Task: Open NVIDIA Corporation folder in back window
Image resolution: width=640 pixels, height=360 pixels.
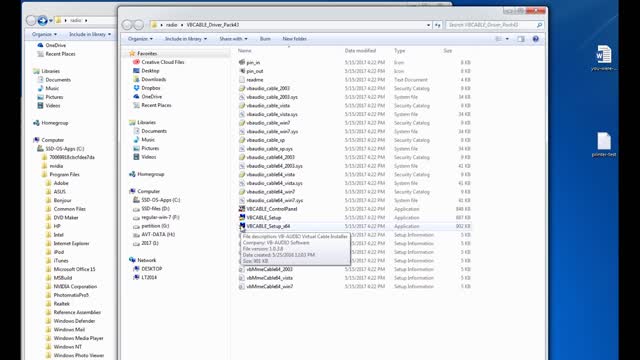Action: coord(71,287)
